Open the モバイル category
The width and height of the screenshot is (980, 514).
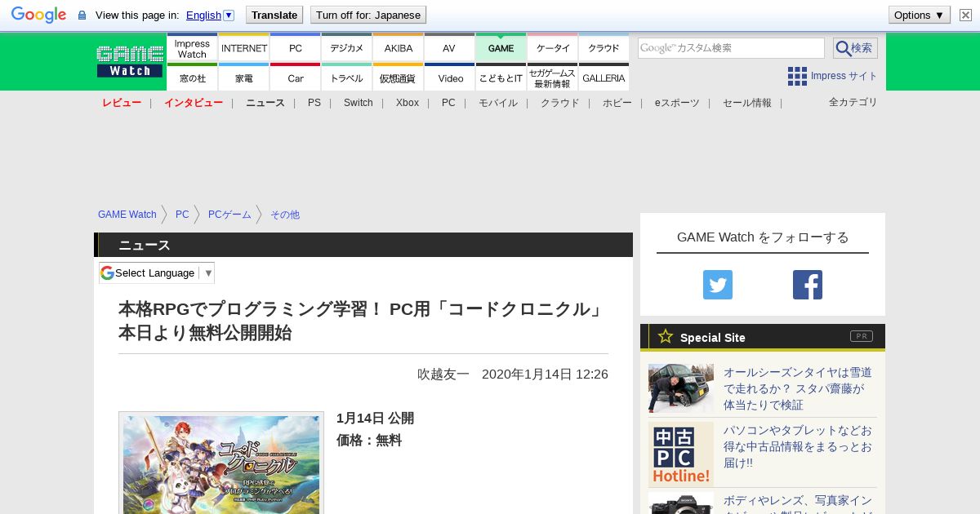[498, 103]
